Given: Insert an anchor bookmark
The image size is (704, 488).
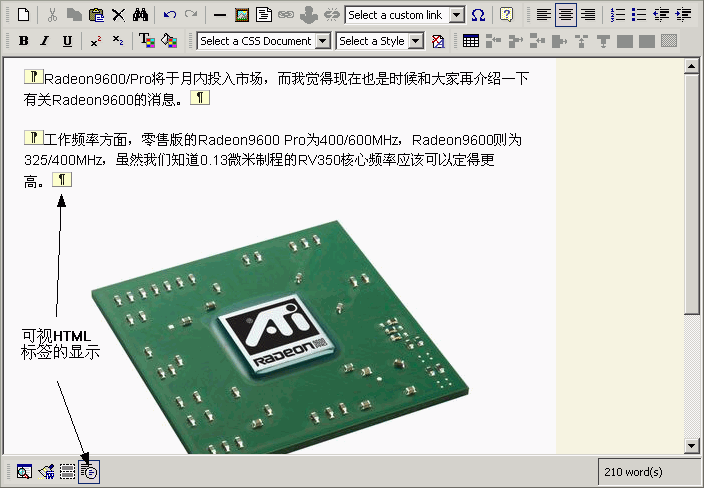Looking at the screenshot, I should pos(309,15).
